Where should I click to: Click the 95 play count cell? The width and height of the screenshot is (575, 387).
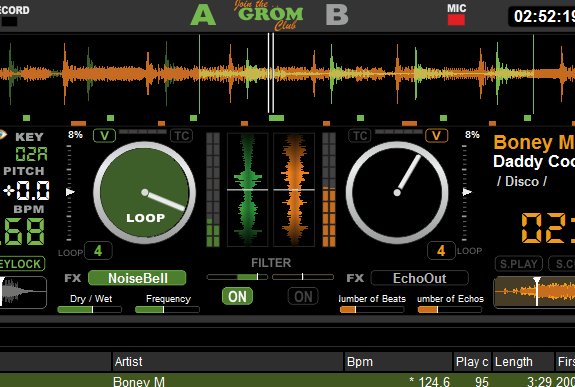[481, 381]
